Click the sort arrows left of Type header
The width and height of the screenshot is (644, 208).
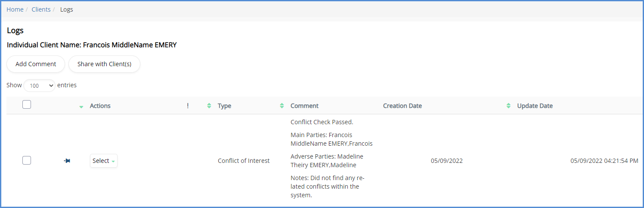pyautogui.click(x=209, y=106)
